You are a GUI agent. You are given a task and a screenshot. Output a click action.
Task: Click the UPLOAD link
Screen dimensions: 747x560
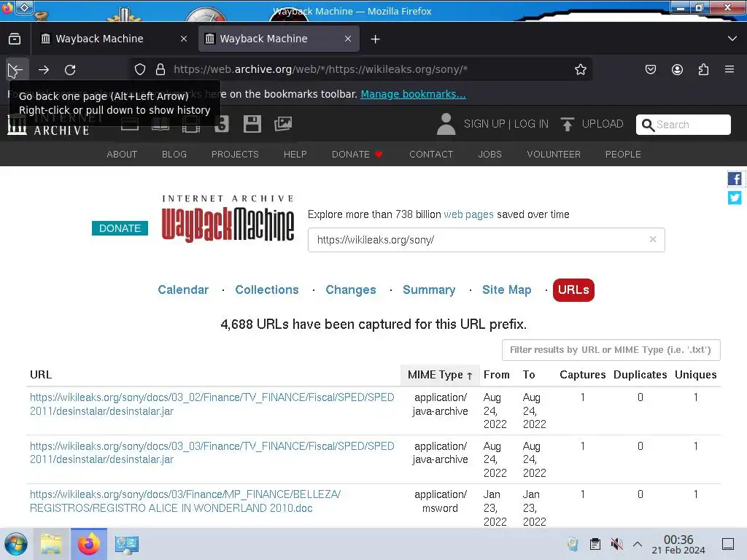pyautogui.click(x=603, y=124)
